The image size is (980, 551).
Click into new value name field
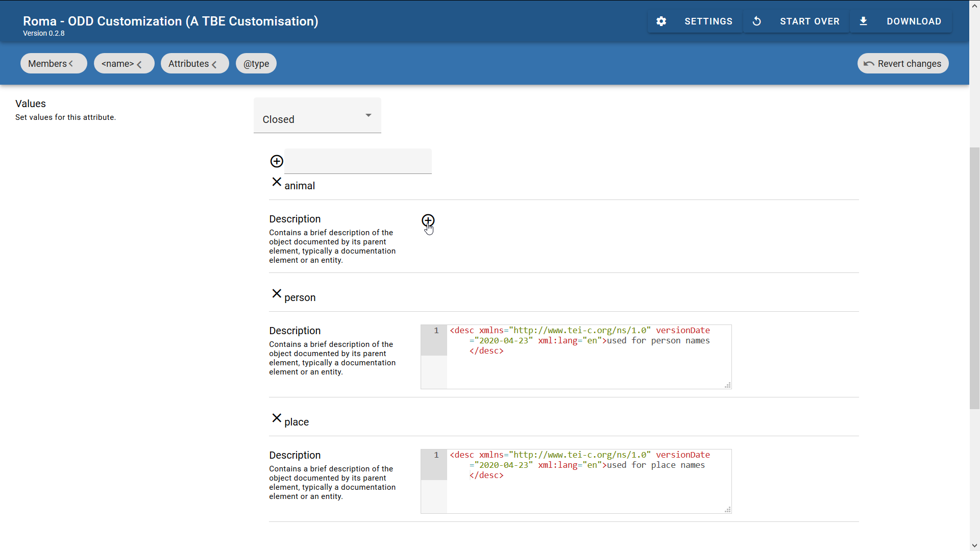[358, 161]
